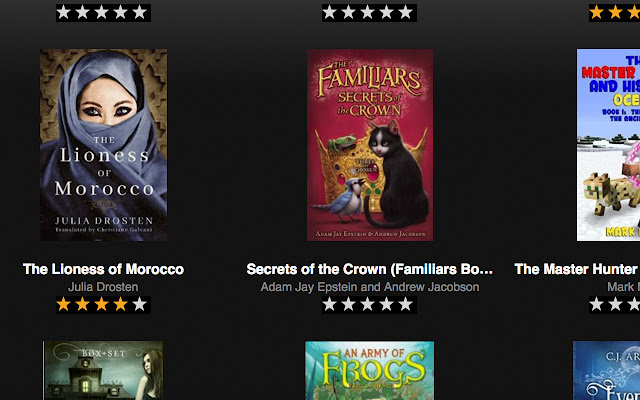Open An Army of Frogs cover
640x400 pixels.
(370, 371)
